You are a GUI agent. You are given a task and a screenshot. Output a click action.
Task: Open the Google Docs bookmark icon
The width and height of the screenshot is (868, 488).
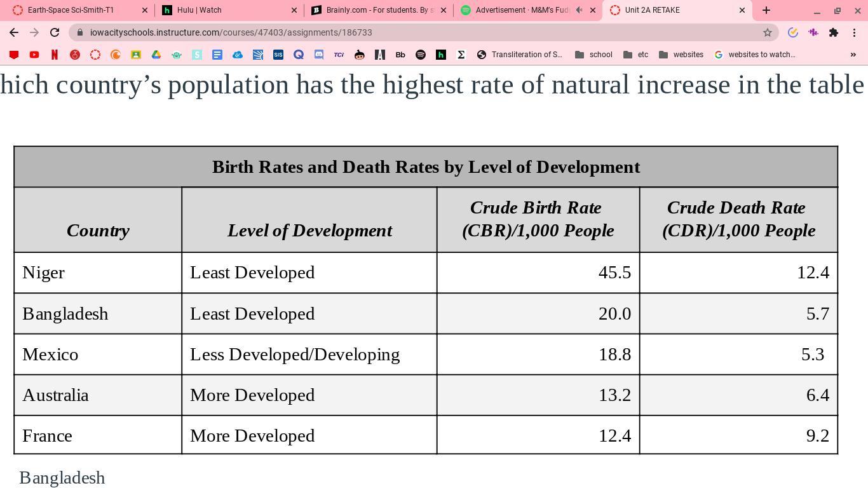(x=217, y=55)
